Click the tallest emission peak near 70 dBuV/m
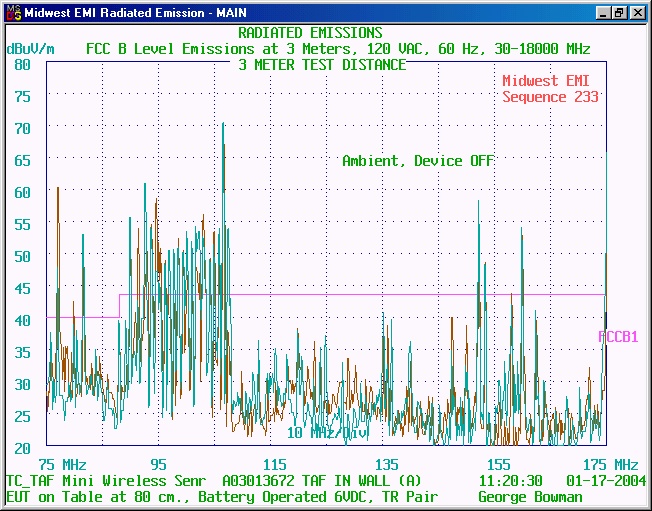652x511 pixels. (x=223, y=126)
